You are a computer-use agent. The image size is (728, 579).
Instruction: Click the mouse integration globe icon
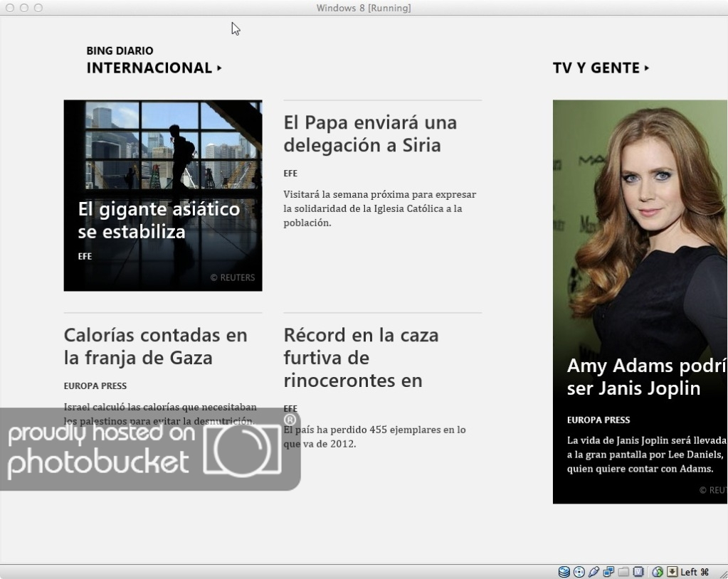(658, 572)
